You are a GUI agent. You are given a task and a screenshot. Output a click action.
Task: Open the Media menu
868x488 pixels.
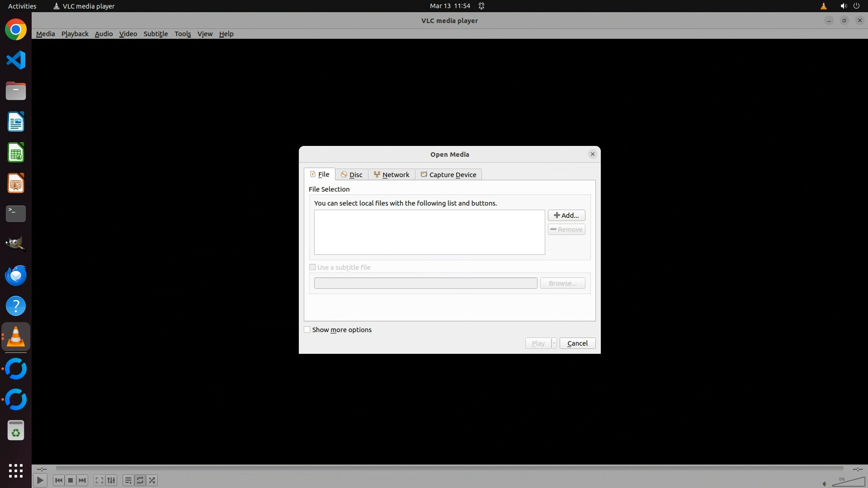point(45,34)
